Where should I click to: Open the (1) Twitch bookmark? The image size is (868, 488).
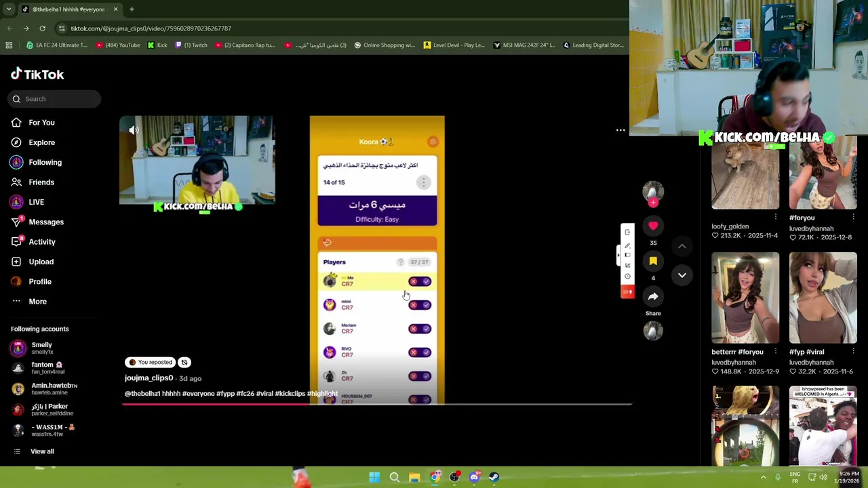coord(191,45)
